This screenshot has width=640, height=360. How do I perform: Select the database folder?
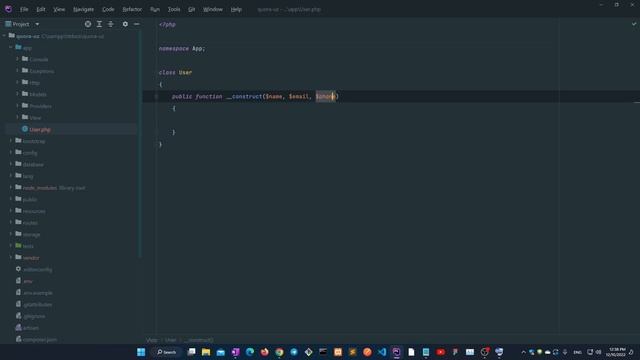click(33, 164)
